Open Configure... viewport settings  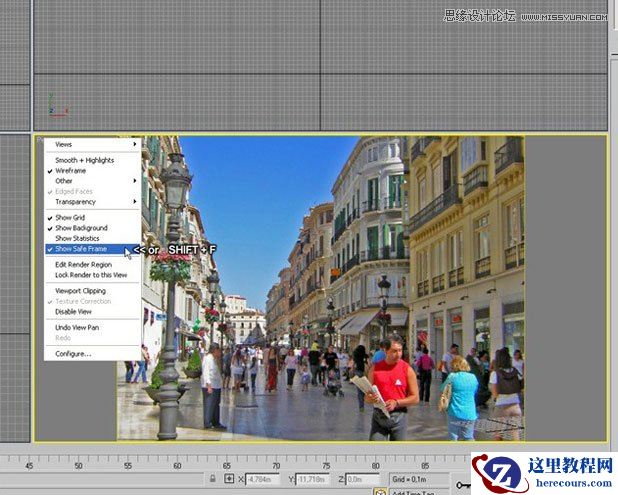[93, 354]
